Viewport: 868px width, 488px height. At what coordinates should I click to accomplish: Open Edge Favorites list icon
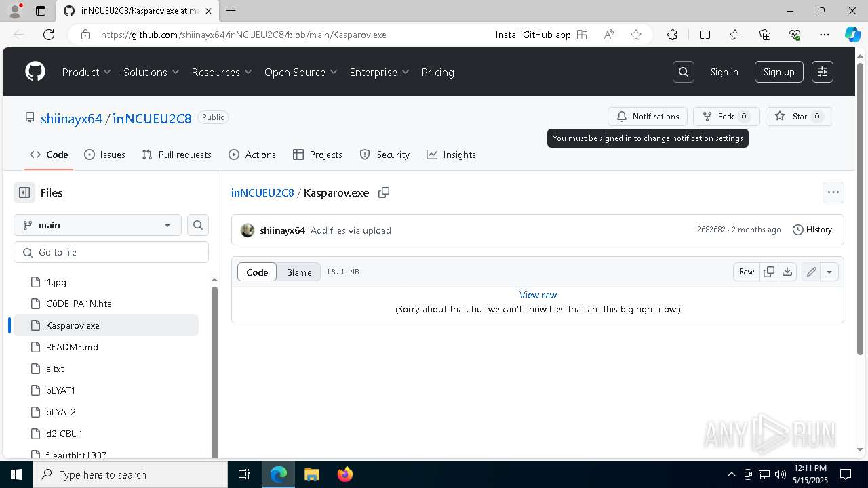735,35
